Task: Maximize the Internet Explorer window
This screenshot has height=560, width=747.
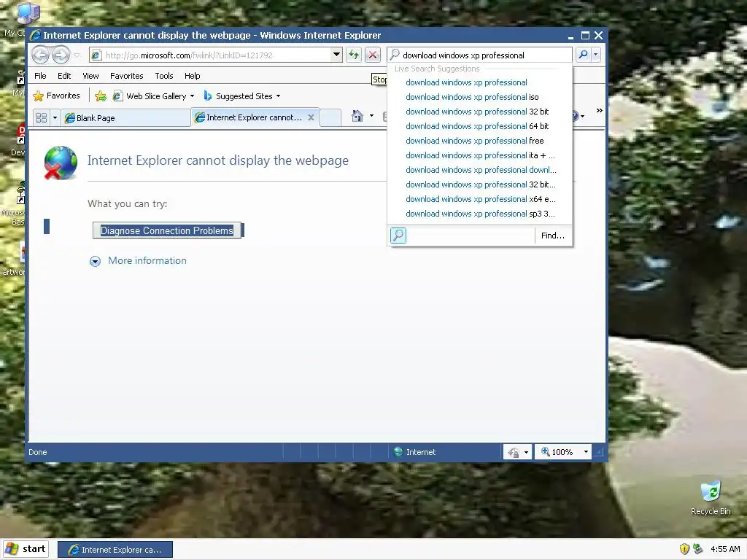Action: pos(585,35)
